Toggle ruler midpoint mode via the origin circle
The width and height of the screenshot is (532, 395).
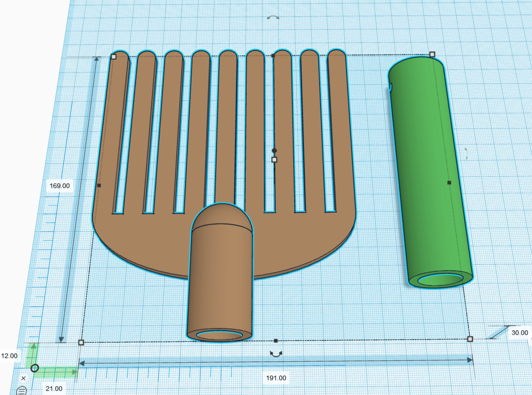[34, 369]
